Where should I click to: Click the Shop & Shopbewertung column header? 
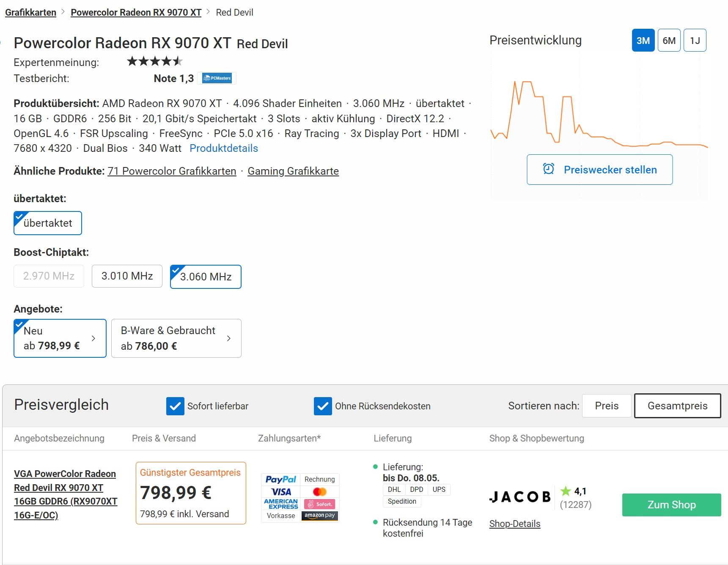coord(537,439)
